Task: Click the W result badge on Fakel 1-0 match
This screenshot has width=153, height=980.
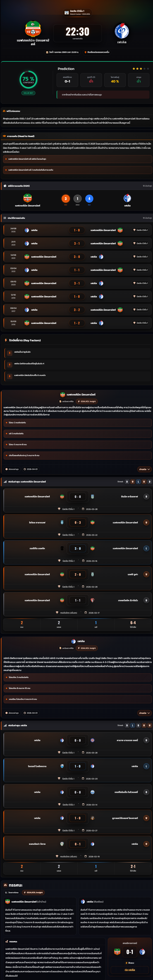Action: tap(146, 818)
